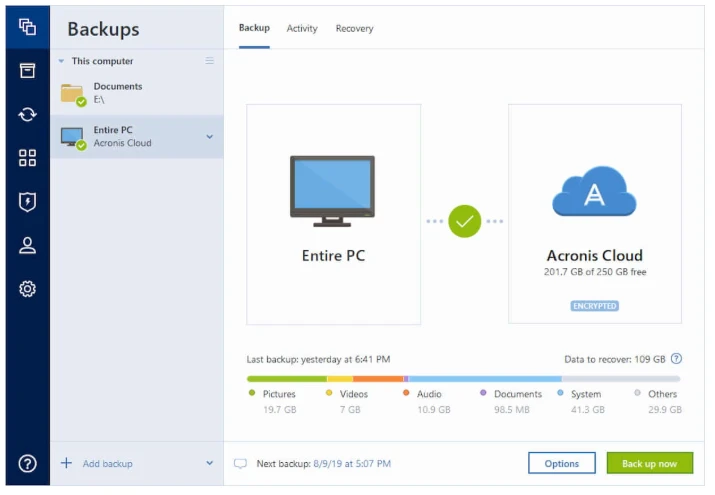Click the green Pictures segment of the usage bar

287,379
